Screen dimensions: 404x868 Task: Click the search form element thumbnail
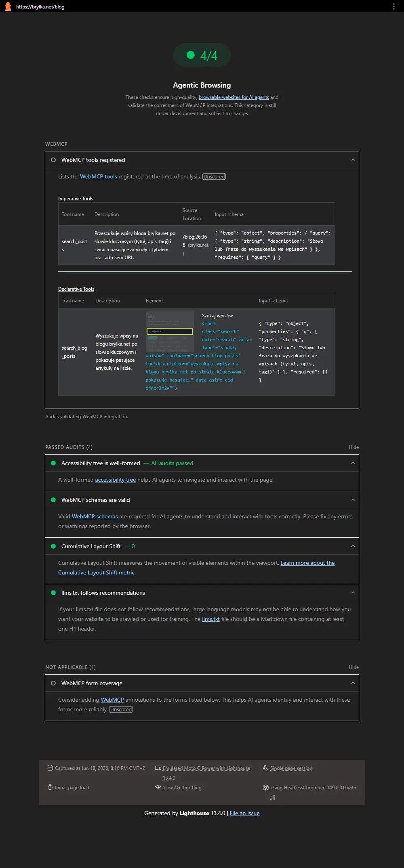(170, 331)
